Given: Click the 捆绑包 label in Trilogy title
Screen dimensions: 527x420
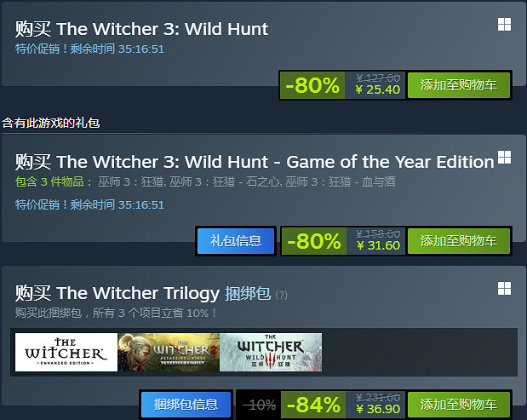Looking at the screenshot, I should click(x=248, y=294).
